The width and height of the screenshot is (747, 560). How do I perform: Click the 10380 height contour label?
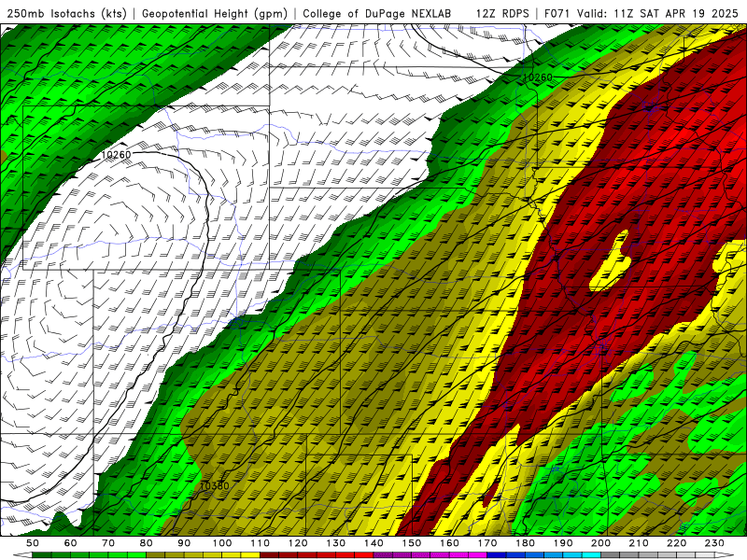(215, 485)
